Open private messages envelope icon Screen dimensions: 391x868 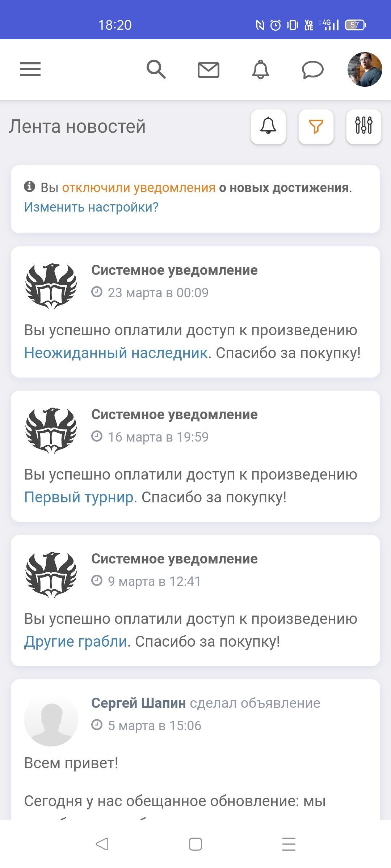(209, 70)
